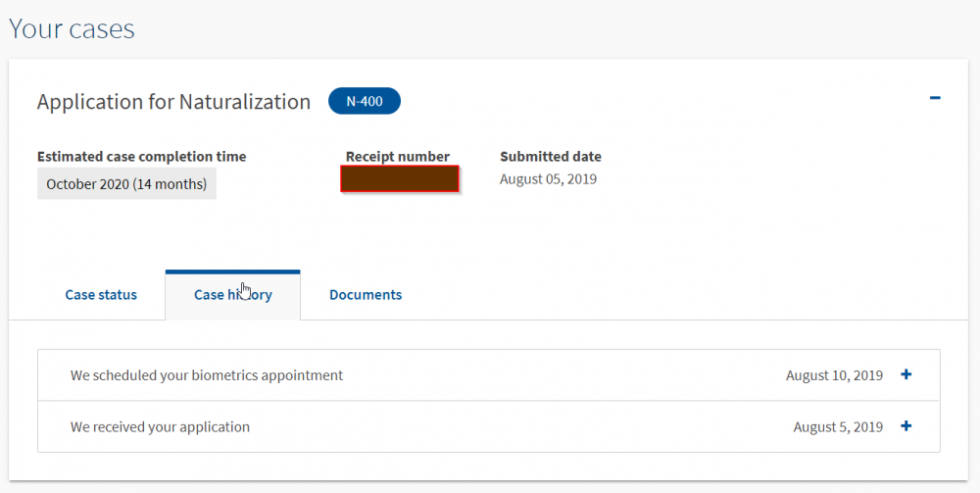The height and width of the screenshot is (493, 980).
Task: Select the Case history tab
Action: click(x=232, y=295)
